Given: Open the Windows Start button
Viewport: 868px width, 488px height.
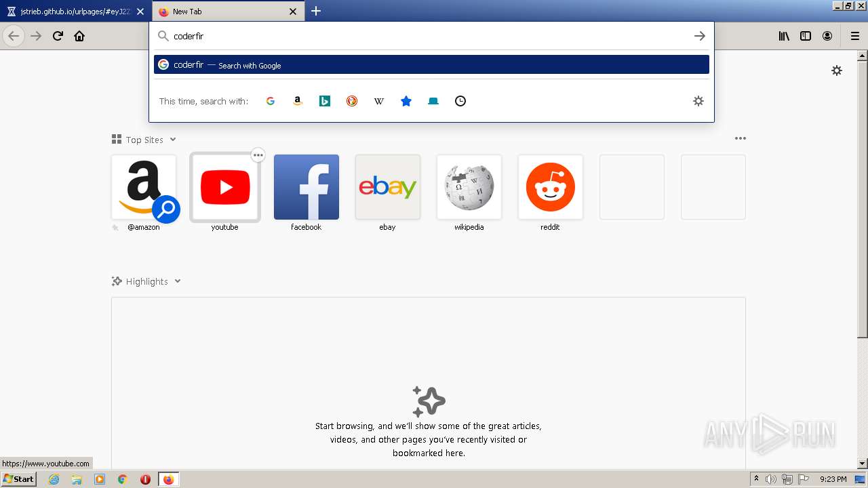Looking at the screenshot, I should tap(18, 479).
